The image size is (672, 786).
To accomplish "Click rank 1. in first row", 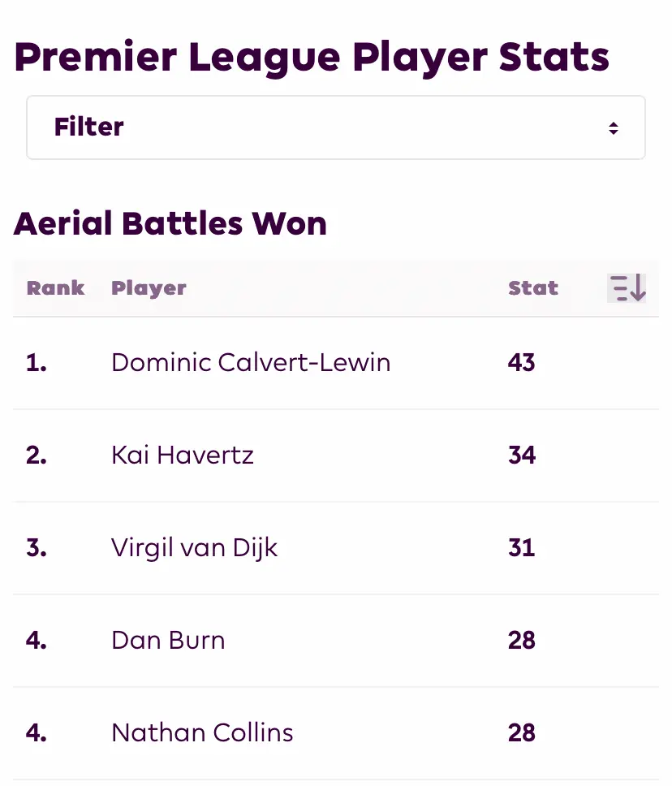I will [x=36, y=362].
